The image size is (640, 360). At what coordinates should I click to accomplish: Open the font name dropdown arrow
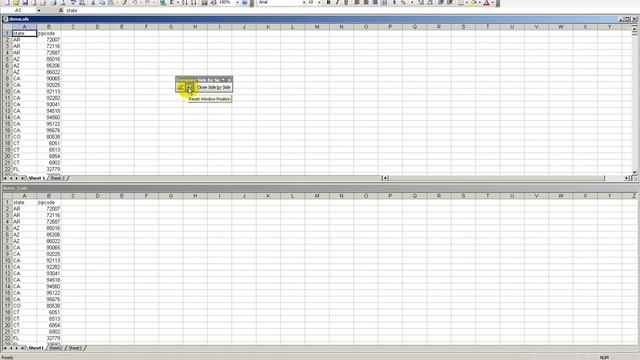pyautogui.click(x=304, y=2)
